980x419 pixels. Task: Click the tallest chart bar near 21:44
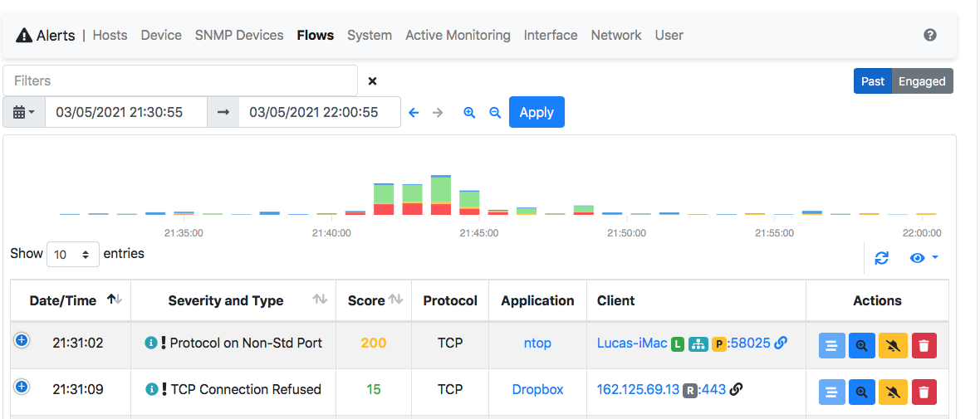(x=441, y=195)
